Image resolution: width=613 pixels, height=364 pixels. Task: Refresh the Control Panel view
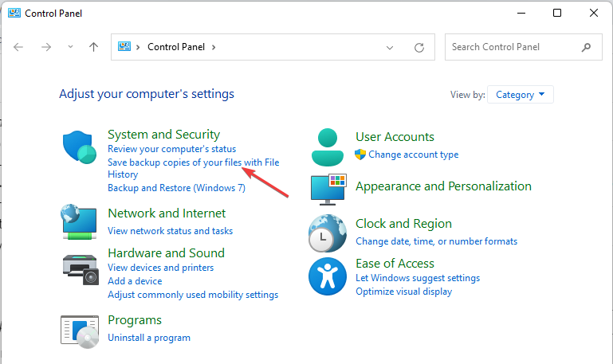click(x=419, y=48)
